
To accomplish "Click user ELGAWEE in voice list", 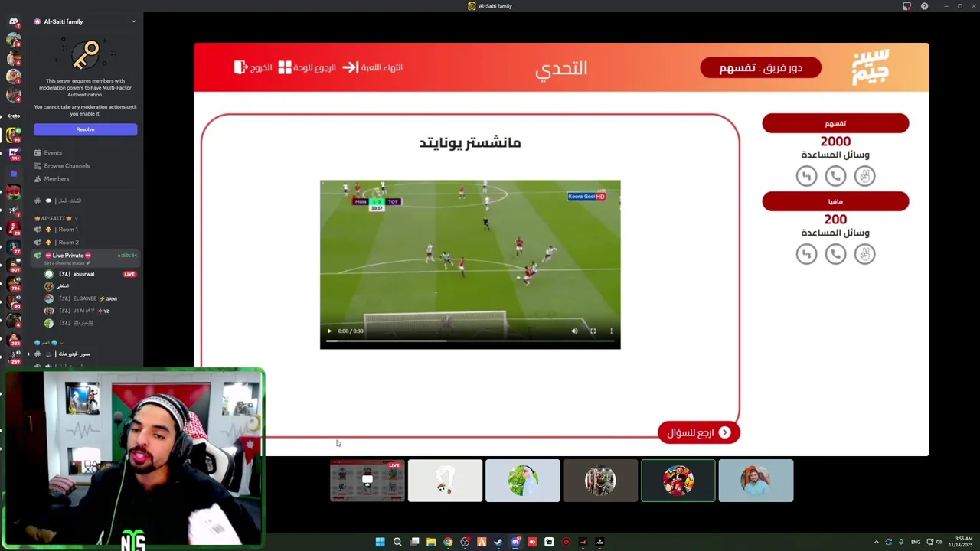I will pos(80,298).
